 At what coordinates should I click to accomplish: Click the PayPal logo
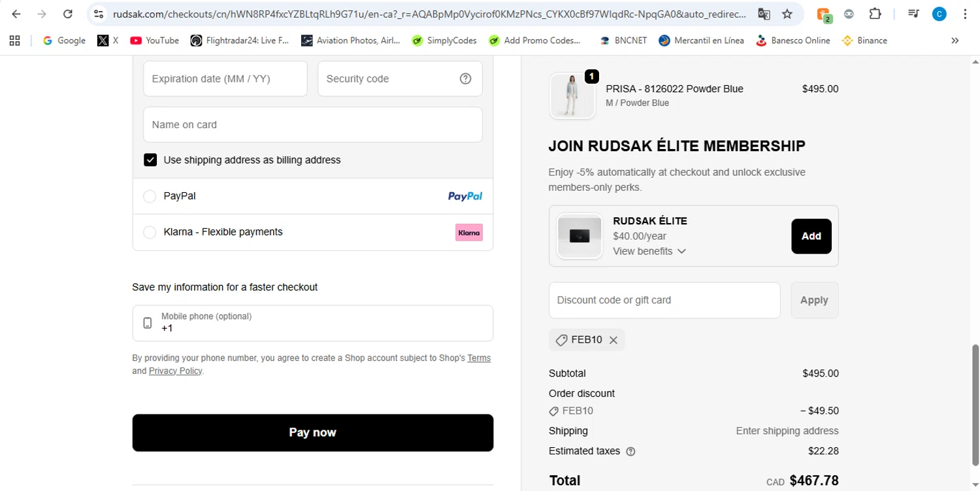(465, 196)
